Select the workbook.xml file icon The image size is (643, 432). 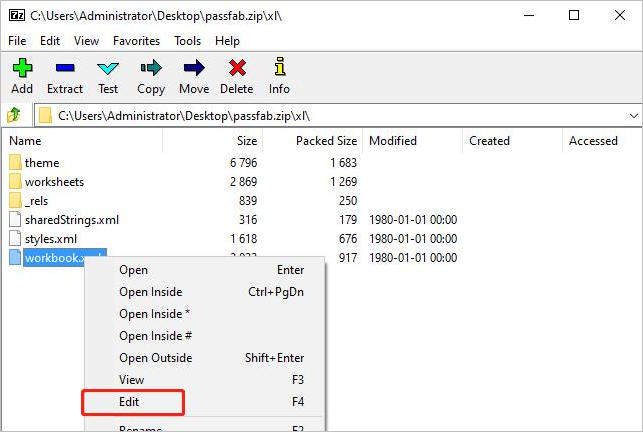pyautogui.click(x=15, y=258)
